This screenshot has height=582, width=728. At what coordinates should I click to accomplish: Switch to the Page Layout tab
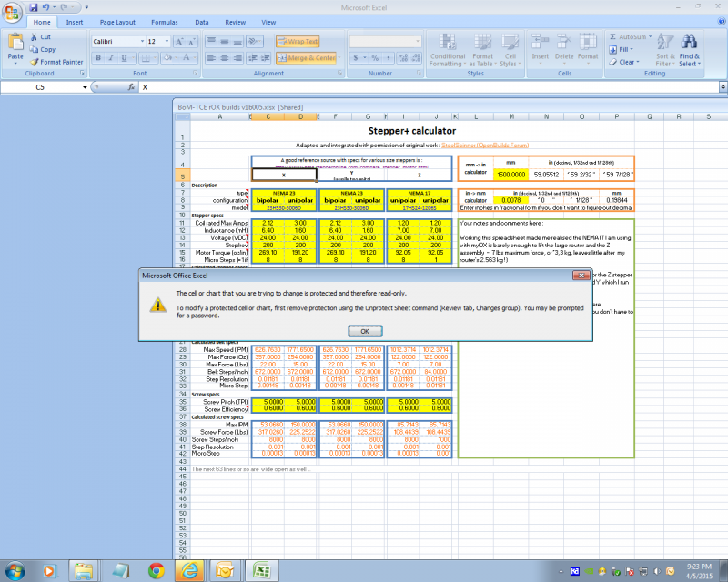point(117,22)
